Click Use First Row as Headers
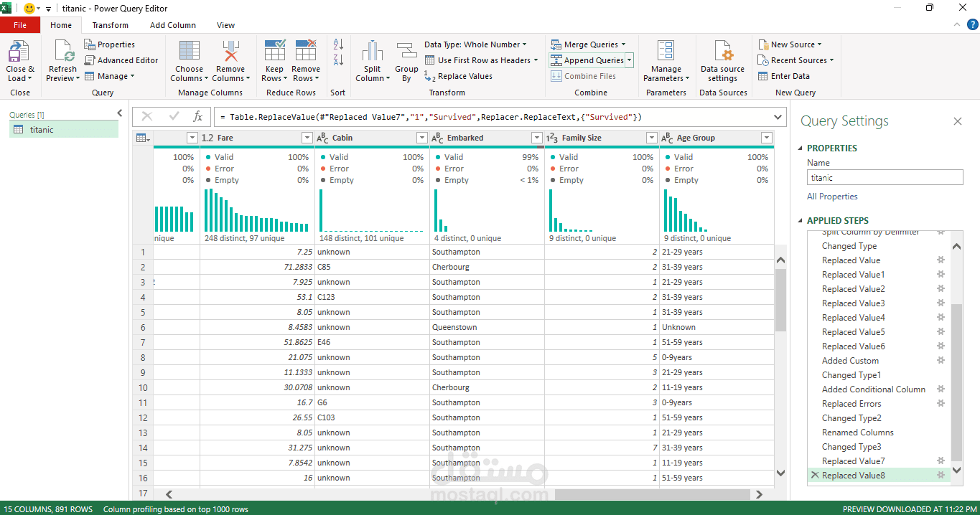Screen dimensions: 980x515 tap(482, 60)
